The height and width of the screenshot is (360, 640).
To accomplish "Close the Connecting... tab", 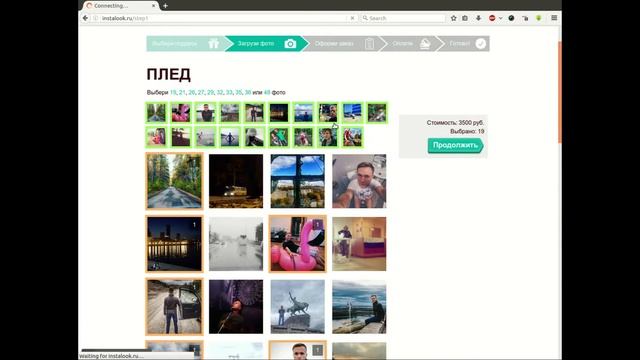I will (154, 6).
